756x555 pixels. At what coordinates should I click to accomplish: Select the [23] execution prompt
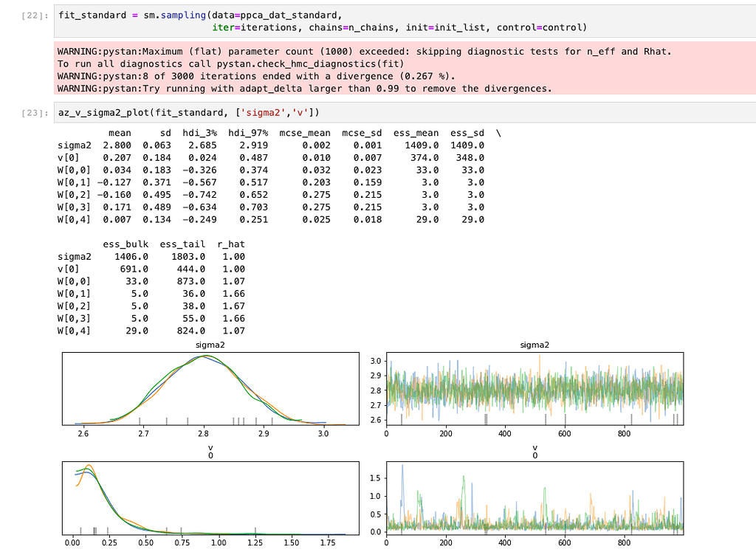click(34, 112)
